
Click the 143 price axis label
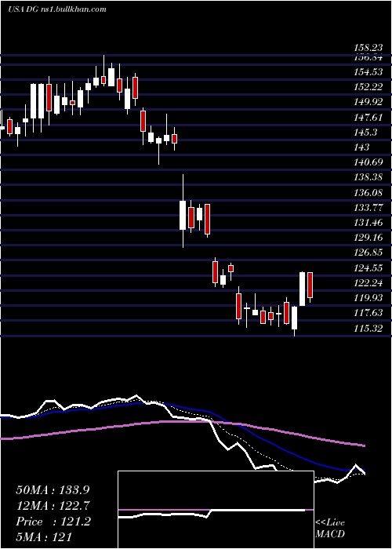tap(362, 147)
